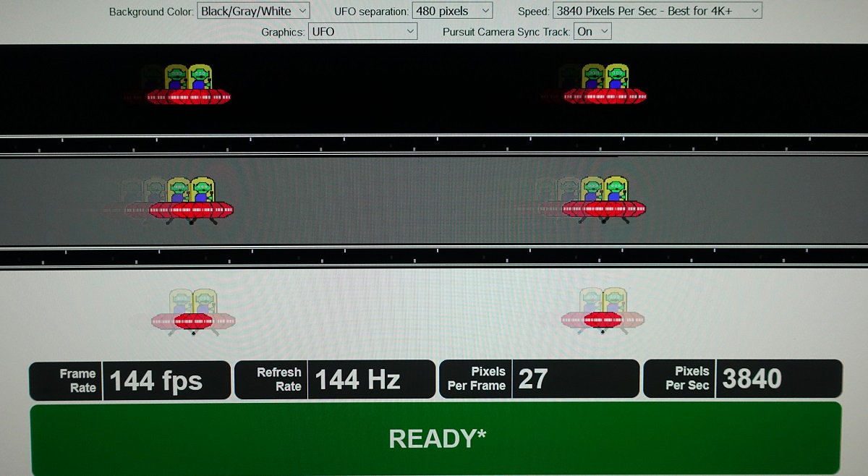
Task: Click the Pixels Per Frame label
Action: click(x=477, y=378)
